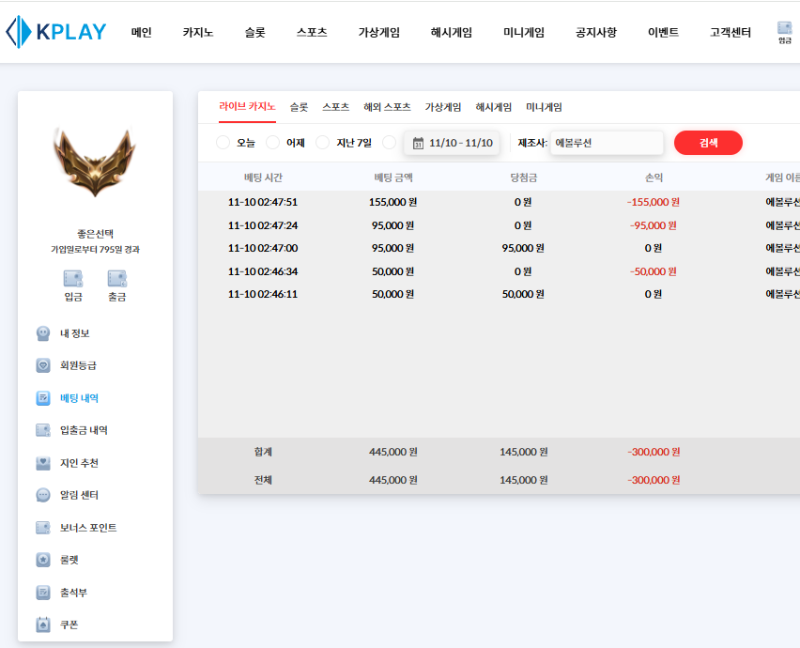Open 출금 withdrawal icon in sidebar
The height and width of the screenshot is (648, 800).
pos(117,279)
